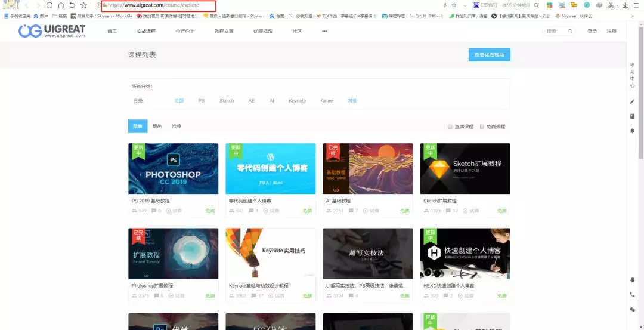The image size is (644, 330).
Task: Bookmark page with star icon beside home
Action: (84, 5)
